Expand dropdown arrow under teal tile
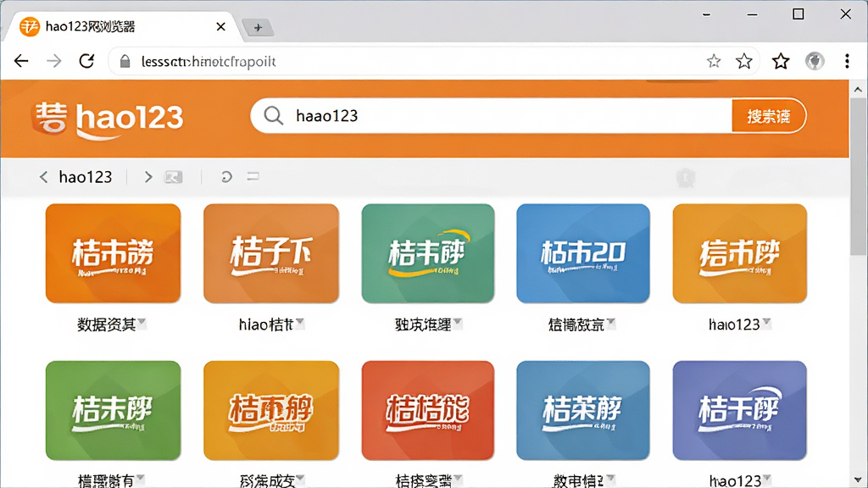The image size is (868, 488). [x=458, y=322]
